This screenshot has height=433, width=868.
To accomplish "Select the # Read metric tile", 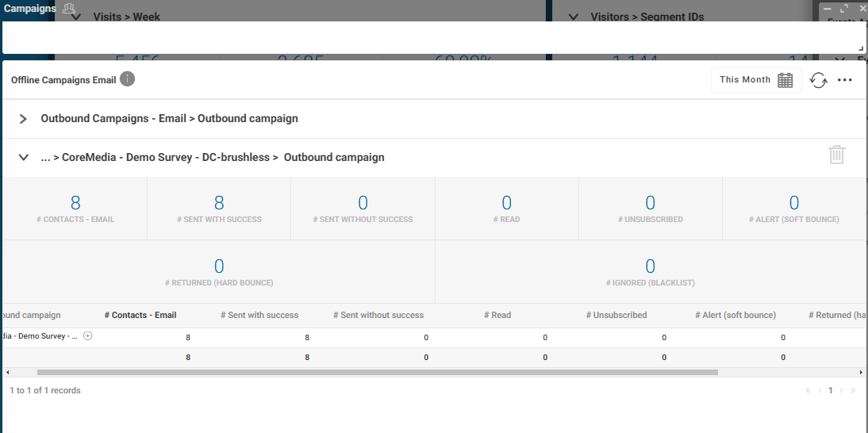I will [506, 209].
